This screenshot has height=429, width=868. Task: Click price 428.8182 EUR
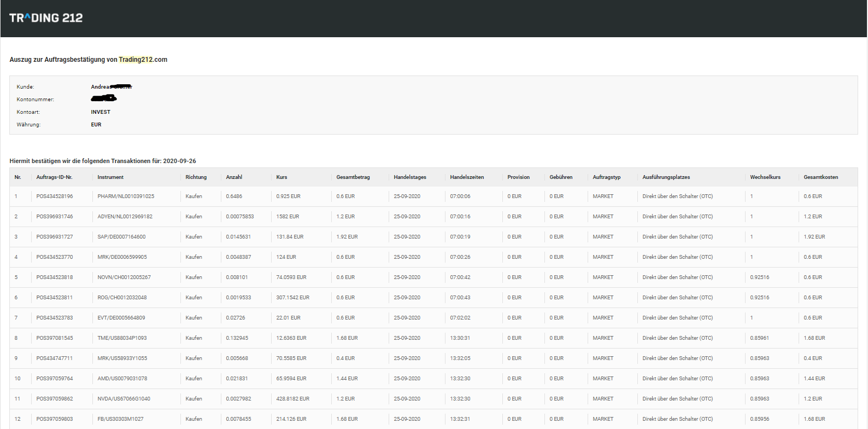coord(293,399)
